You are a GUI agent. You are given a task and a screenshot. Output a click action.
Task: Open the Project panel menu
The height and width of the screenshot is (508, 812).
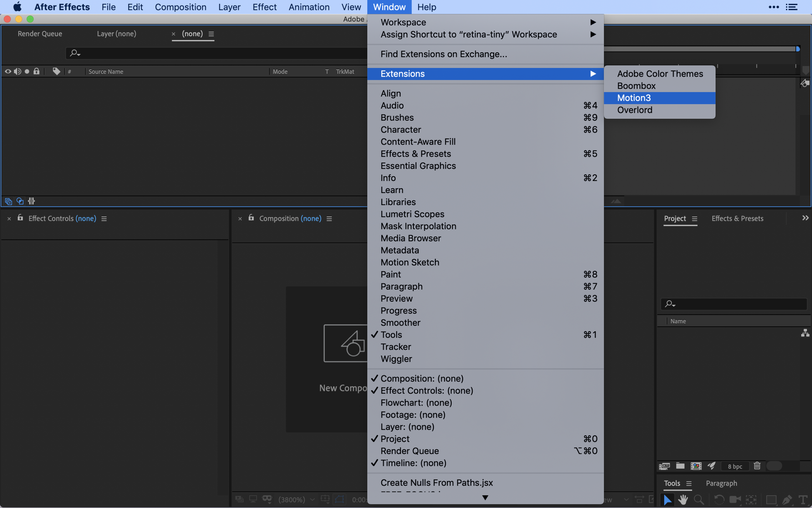coord(694,219)
